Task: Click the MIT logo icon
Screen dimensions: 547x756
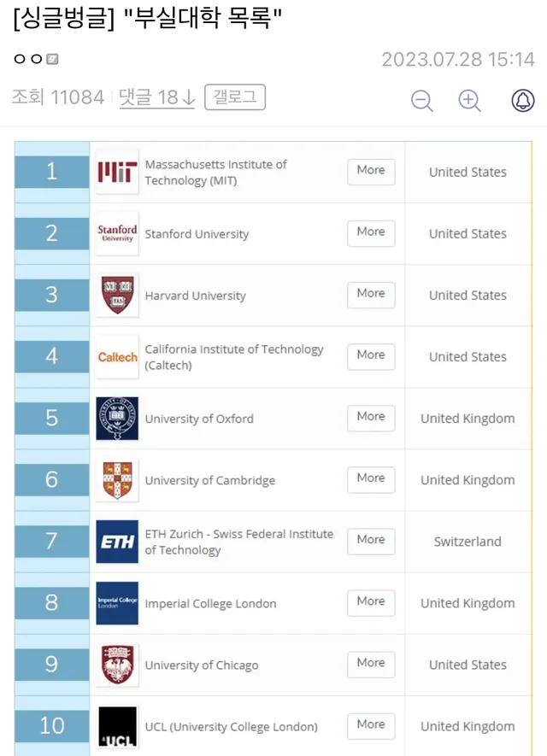Action: pyautogui.click(x=117, y=172)
